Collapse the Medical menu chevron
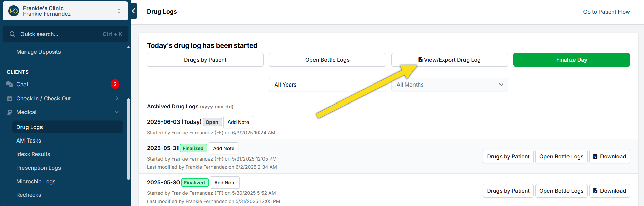 pos(117,112)
